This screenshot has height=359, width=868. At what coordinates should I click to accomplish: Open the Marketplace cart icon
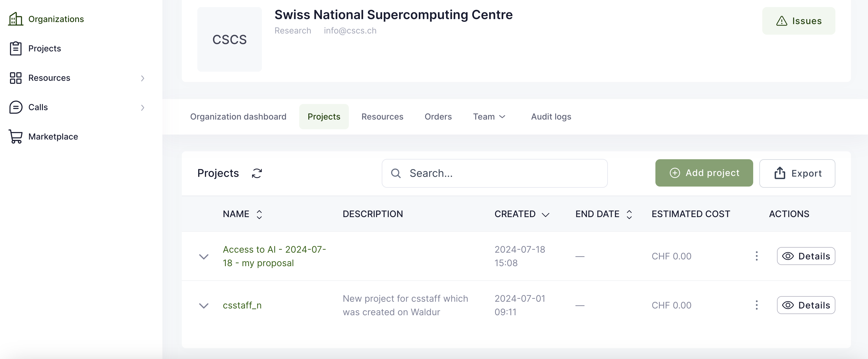click(x=16, y=137)
